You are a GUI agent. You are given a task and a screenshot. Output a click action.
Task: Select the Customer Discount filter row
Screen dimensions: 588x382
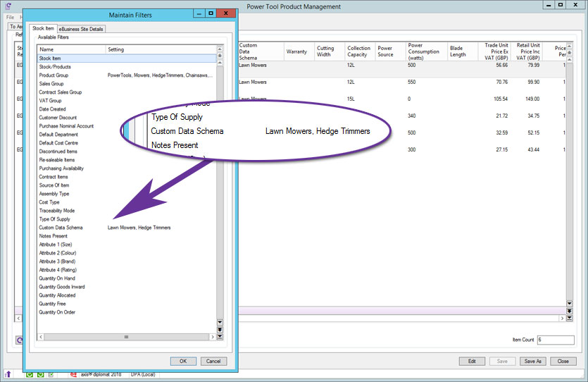coord(127,118)
